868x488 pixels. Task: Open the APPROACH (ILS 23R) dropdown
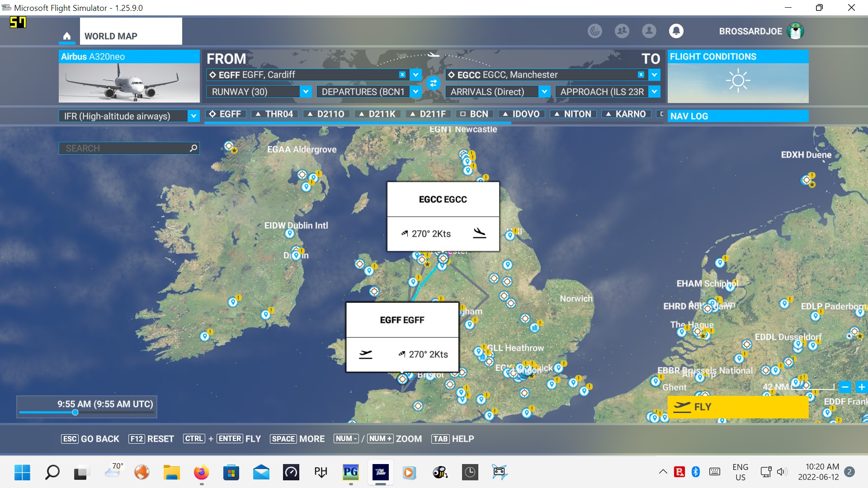tap(654, 92)
